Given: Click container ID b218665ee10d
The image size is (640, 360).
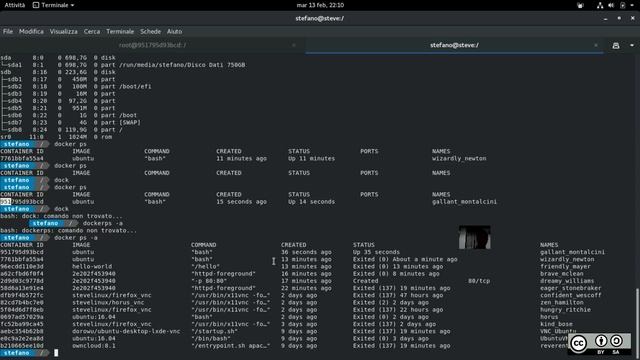Looking at the screenshot, I should click(x=22, y=346).
